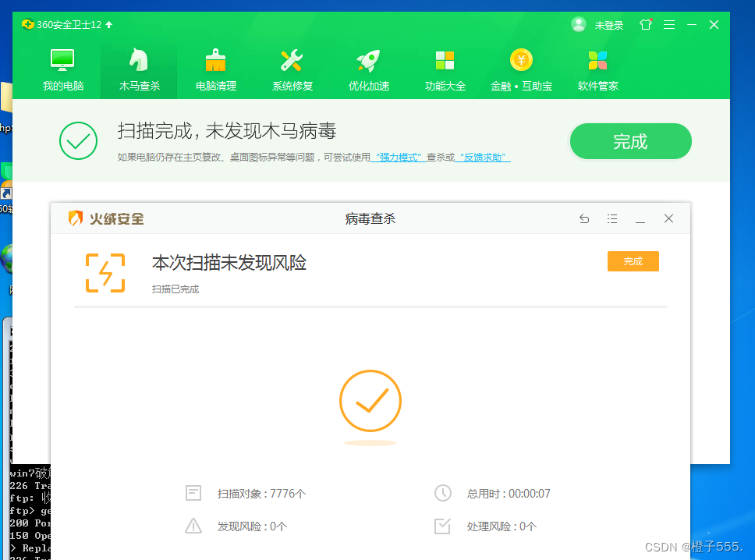Switch to 木马查杀 tab
Viewport: 755px width, 560px height.
point(139,70)
